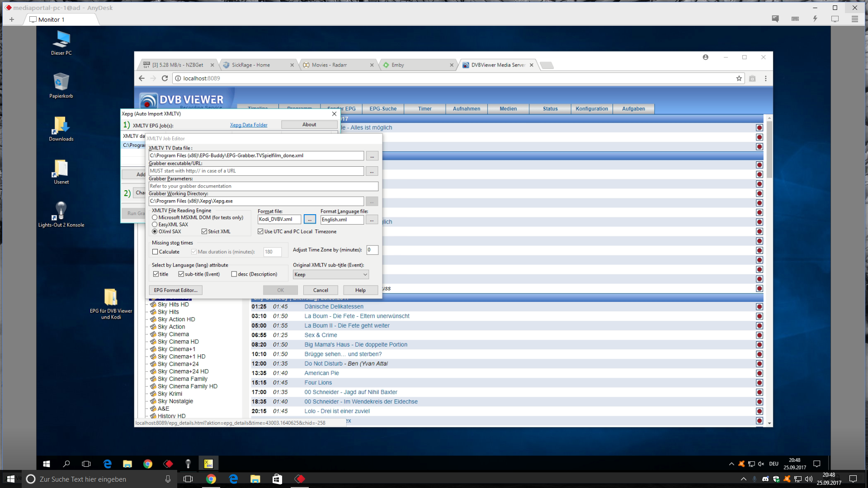The width and height of the screenshot is (868, 488).
Task: Browse for Grabber executable/URL
Action: (x=372, y=171)
